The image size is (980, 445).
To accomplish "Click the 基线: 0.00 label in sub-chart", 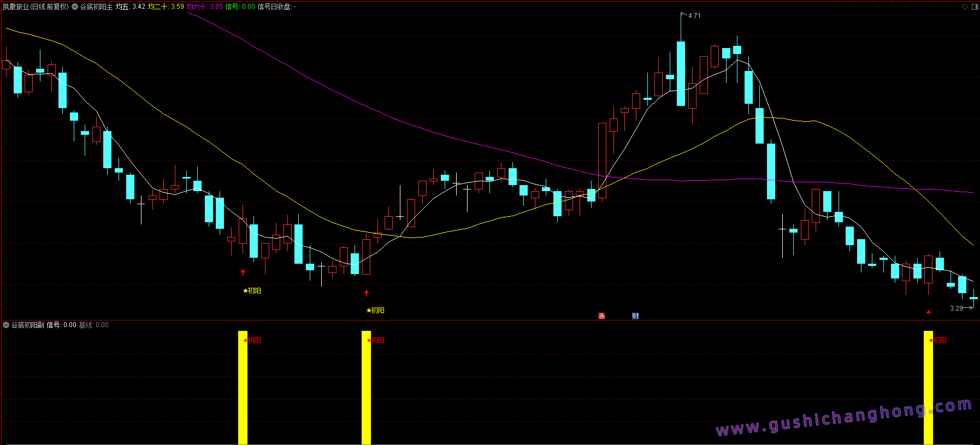I will [93, 325].
